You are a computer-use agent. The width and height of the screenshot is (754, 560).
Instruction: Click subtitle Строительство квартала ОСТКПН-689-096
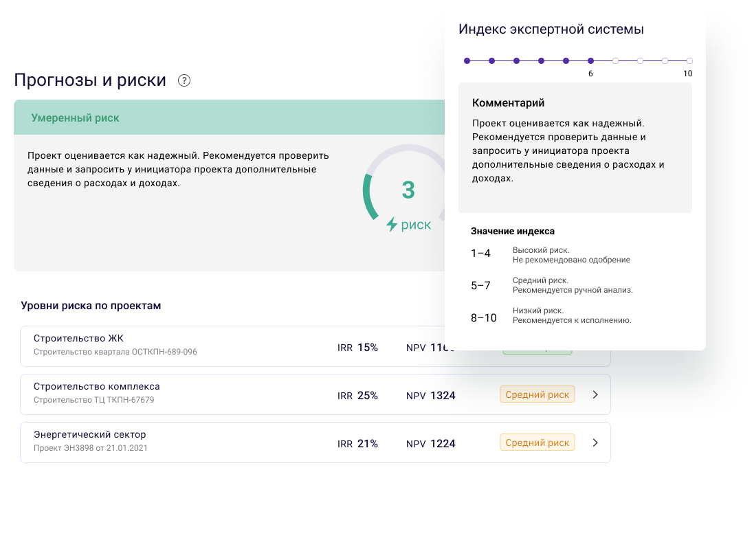coord(115,352)
